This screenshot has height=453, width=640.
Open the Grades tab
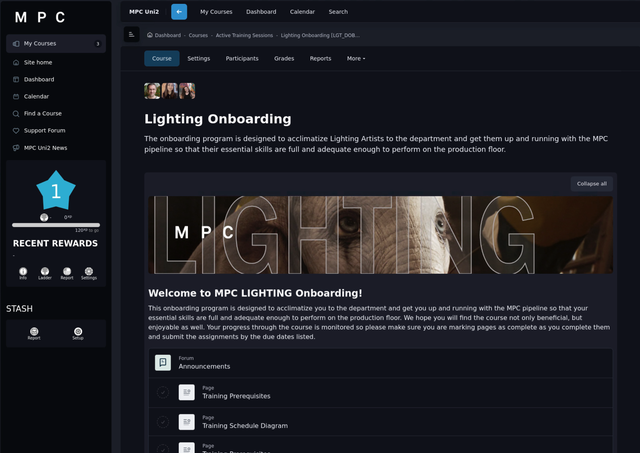tap(284, 58)
